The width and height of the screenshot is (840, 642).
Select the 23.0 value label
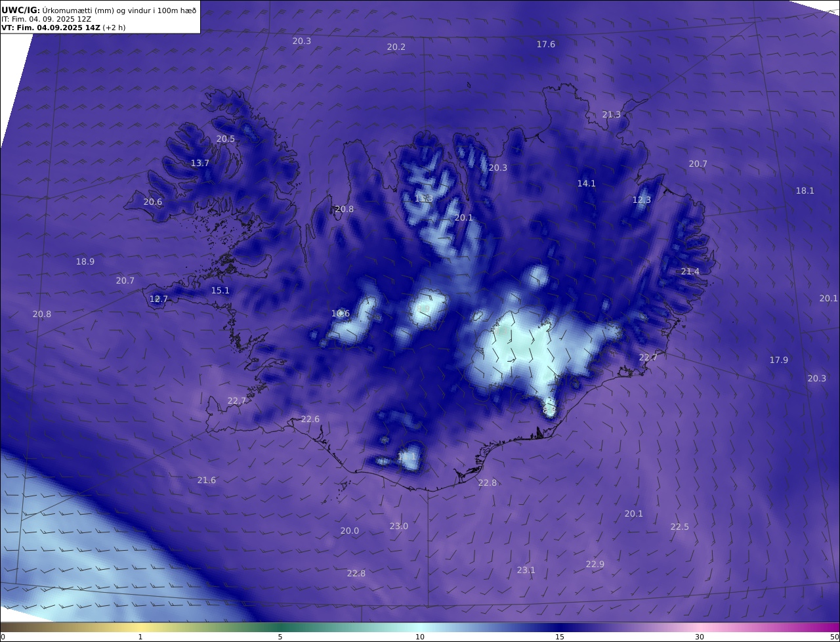398,526
